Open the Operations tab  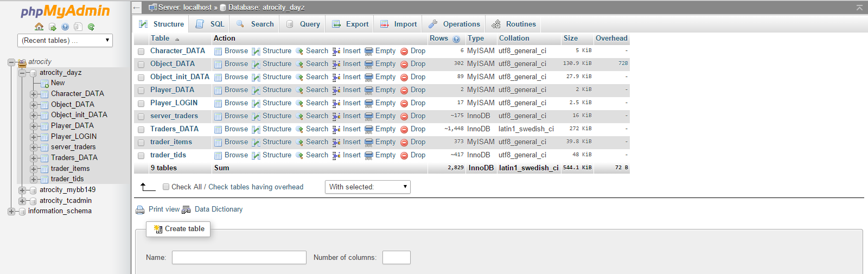tap(454, 24)
